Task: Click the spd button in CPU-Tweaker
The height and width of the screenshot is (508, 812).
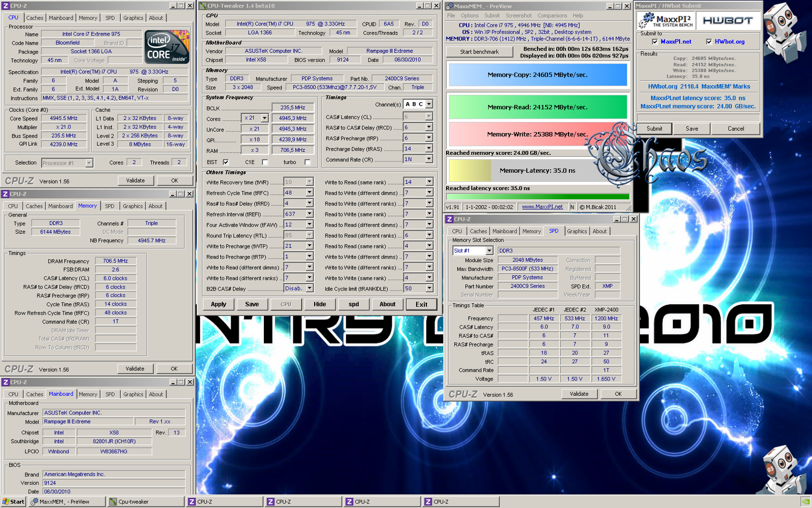Action: click(x=354, y=304)
